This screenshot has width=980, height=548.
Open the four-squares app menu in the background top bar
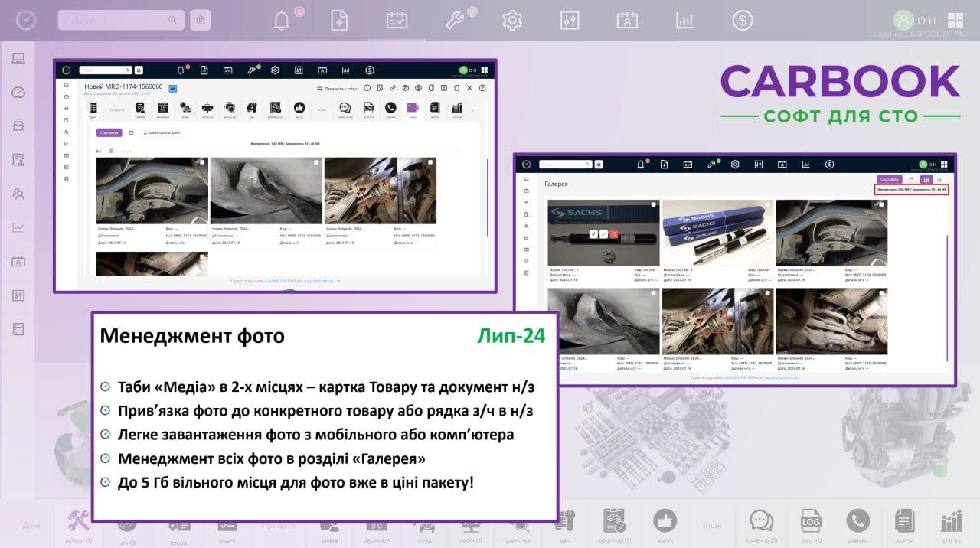coord(955,20)
